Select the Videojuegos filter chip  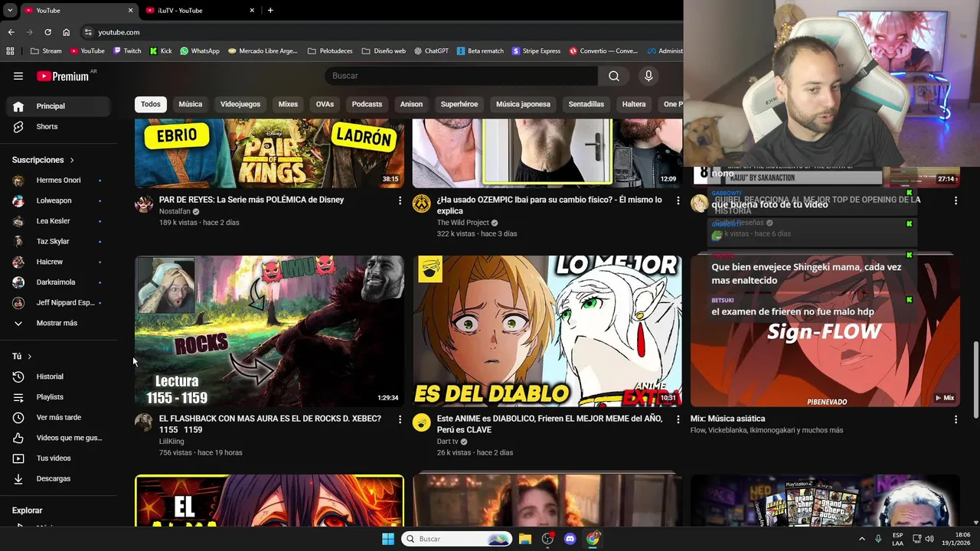[240, 104]
